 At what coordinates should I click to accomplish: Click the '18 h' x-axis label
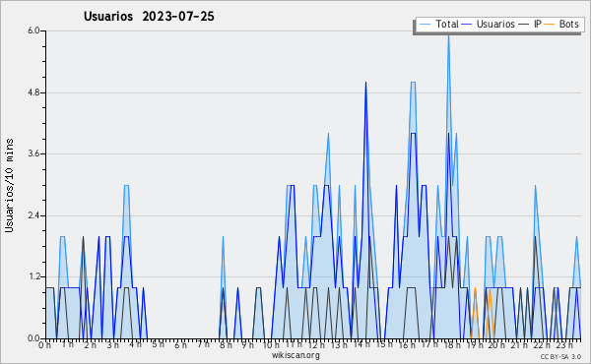pyautogui.click(x=452, y=344)
